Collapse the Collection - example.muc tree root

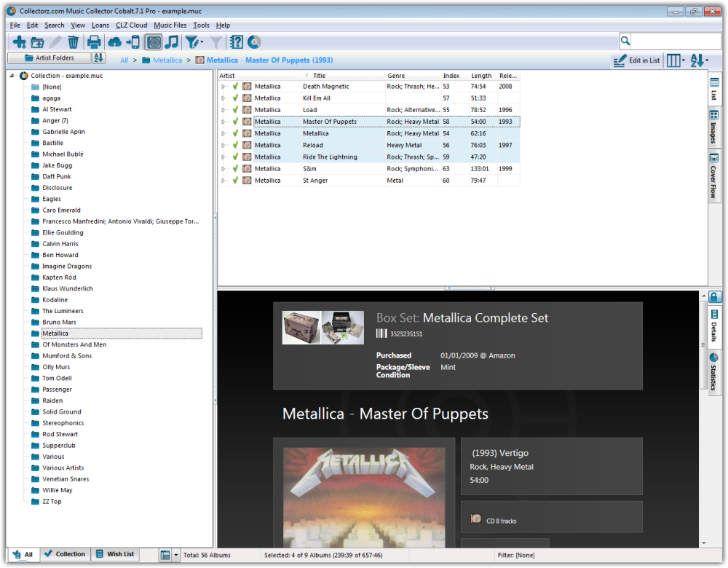[x=12, y=76]
